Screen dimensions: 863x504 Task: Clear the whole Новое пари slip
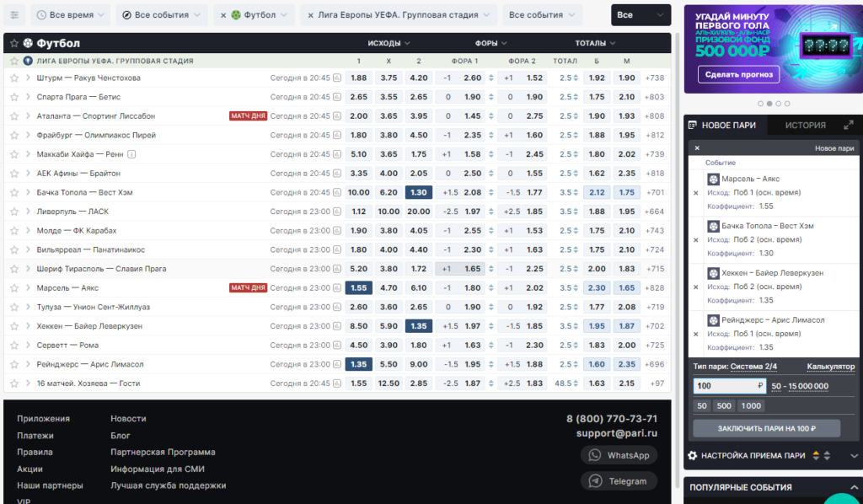click(697, 148)
